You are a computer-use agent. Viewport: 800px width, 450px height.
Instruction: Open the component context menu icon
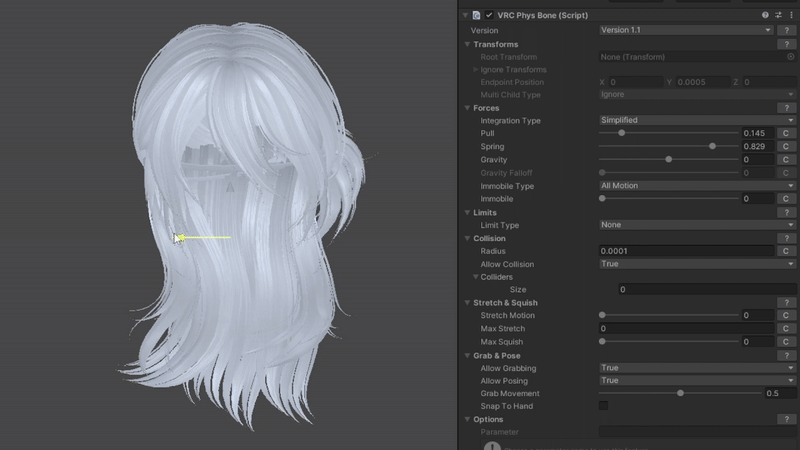791,16
